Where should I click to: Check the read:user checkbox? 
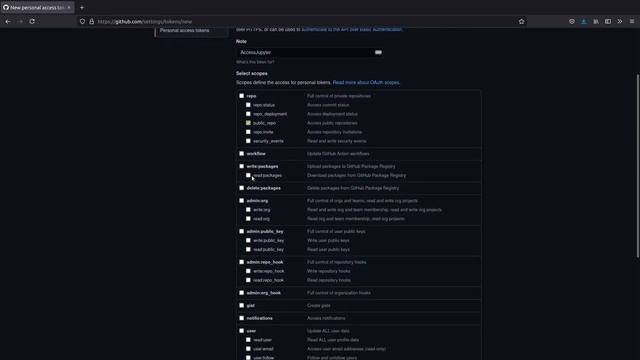click(248, 340)
